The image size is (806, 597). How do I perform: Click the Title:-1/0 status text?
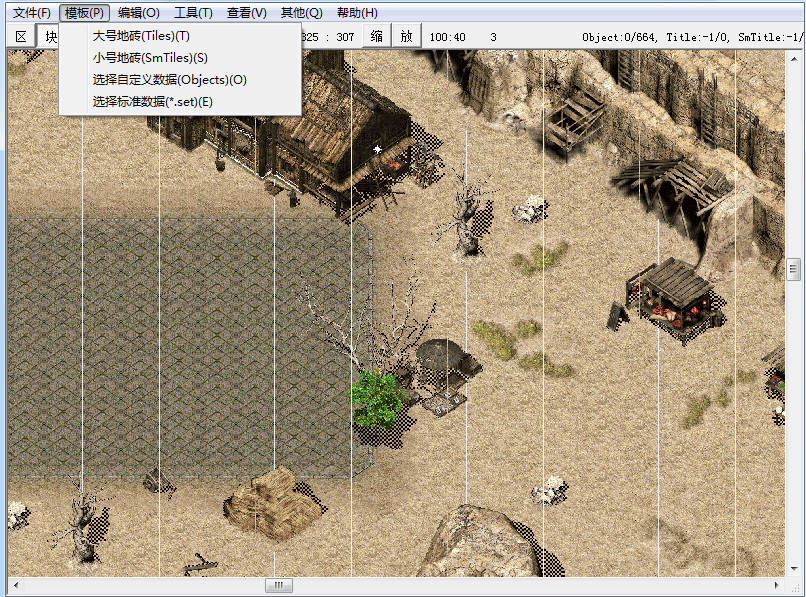click(697, 37)
